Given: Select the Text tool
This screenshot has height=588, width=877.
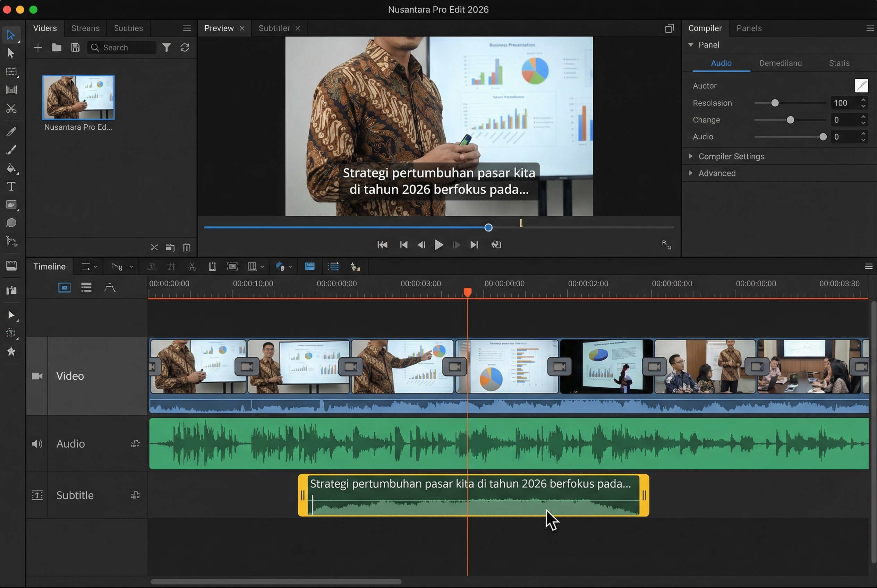Looking at the screenshot, I should tap(11, 187).
